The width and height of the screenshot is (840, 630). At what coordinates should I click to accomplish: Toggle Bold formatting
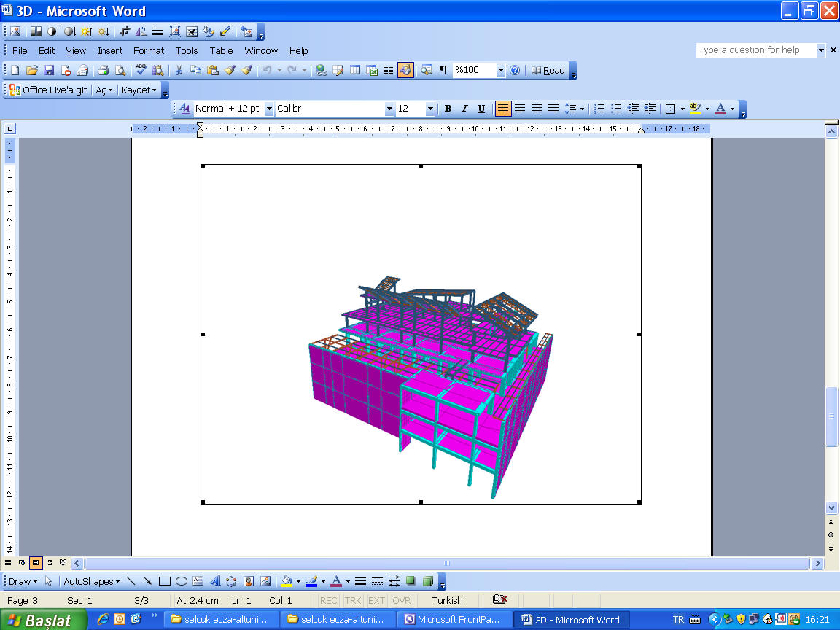pos(448,109)
